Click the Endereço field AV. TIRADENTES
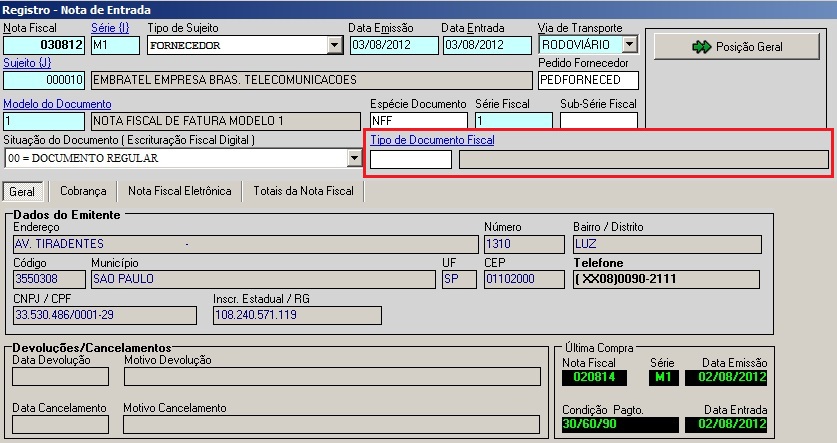This screenshot has height=443, width=837. coord(246,244)
